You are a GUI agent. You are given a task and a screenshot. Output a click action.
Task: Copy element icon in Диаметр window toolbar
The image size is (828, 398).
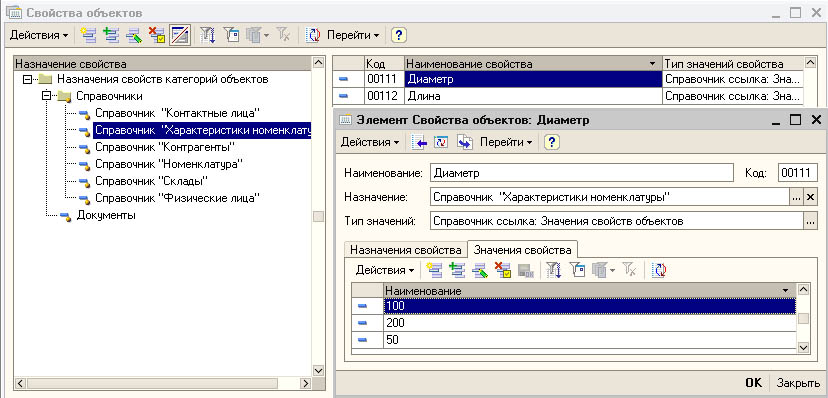pos(464,143)
